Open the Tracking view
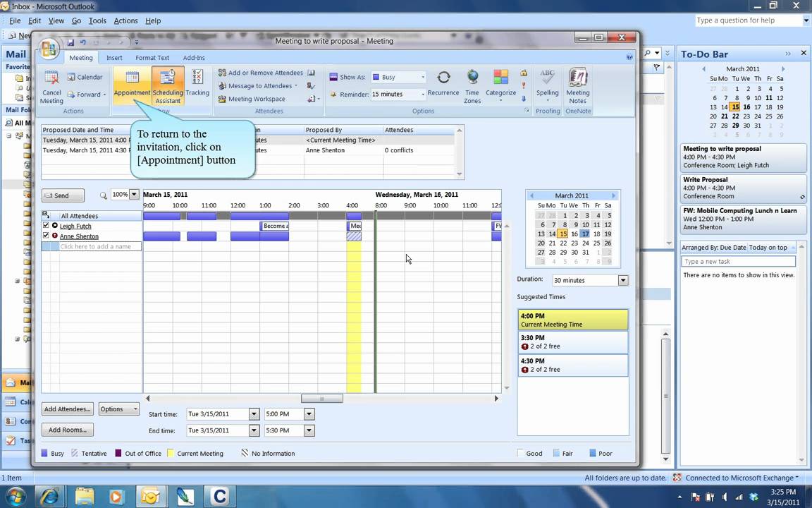The image size is (812, 508). pos(197,83)
